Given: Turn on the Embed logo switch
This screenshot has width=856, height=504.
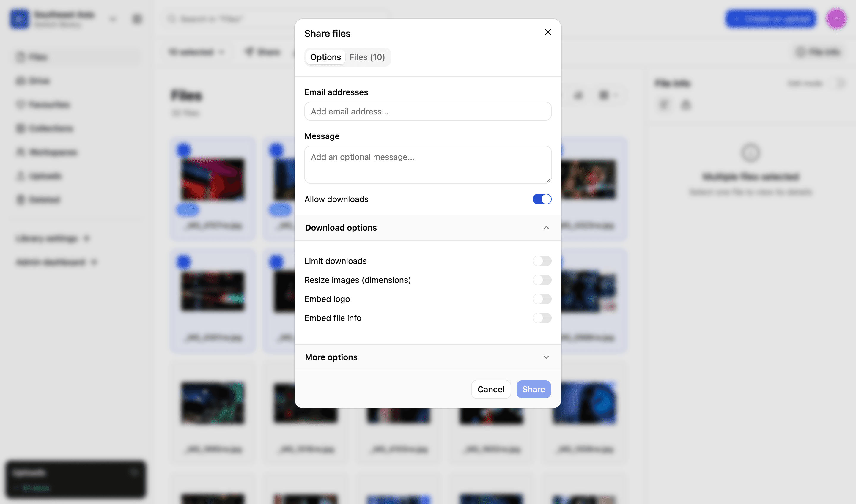Looking at the screenshot, I should [x=542, y=299].
